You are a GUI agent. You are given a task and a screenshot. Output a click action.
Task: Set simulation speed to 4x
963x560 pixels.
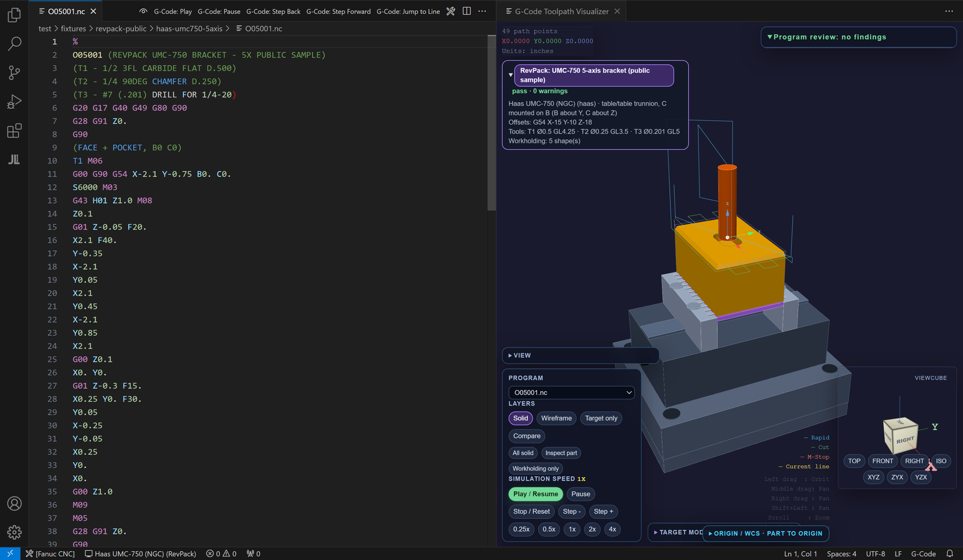pos(613,529)
